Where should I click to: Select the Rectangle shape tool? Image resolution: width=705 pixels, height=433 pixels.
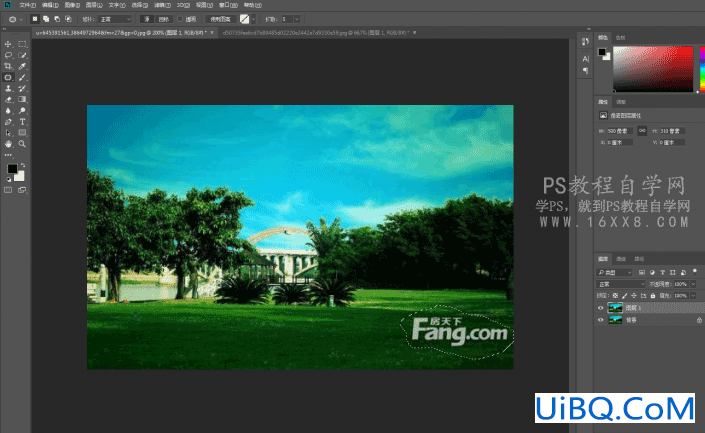pyautogui.click(x=22, y=133)
